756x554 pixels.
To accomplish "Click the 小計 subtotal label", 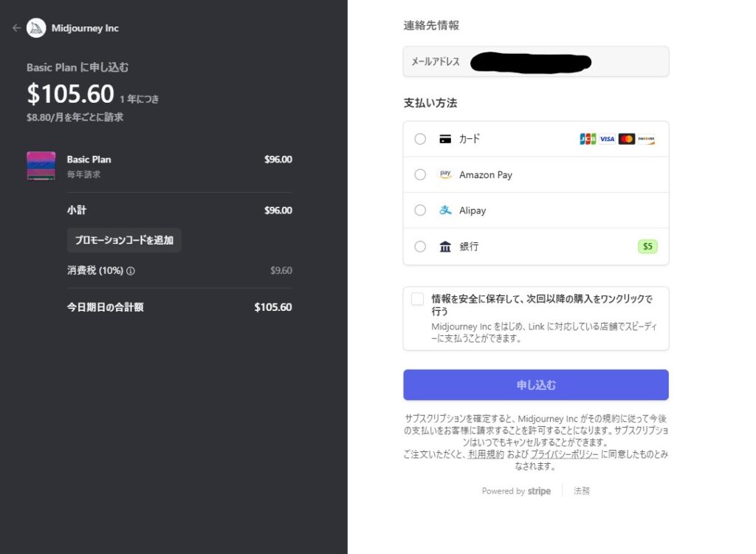I will (x=77, y=210).
